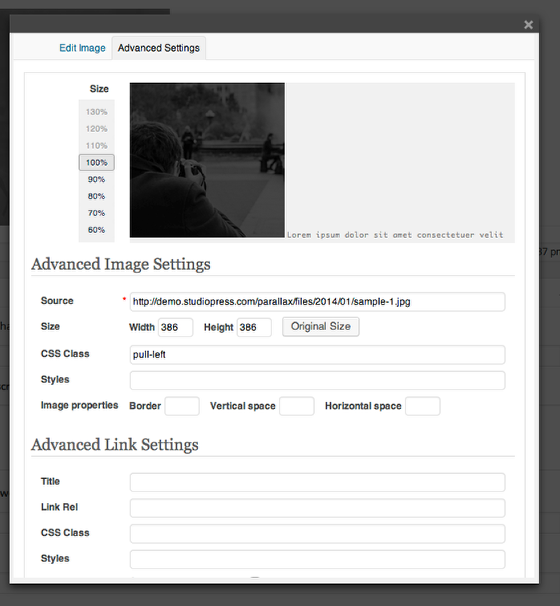Close the image settings dialog
Viewport: 560px width, 606px height.
click(528, 25)
